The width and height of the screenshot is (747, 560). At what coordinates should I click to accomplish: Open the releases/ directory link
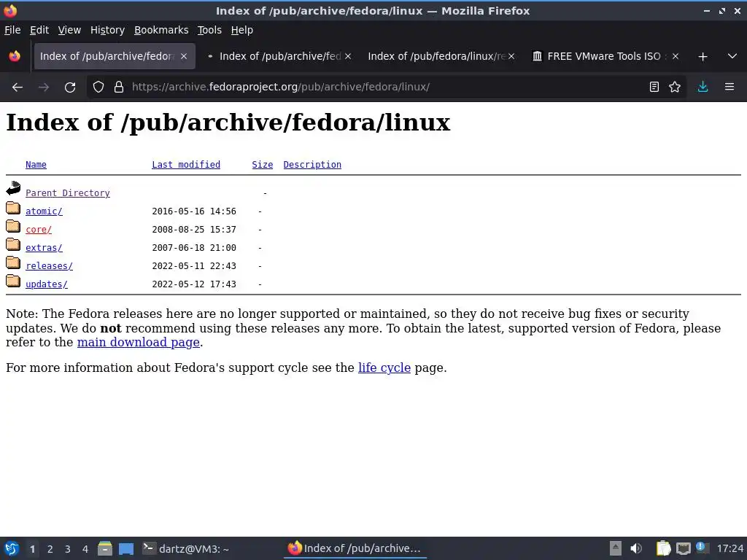(x=49, y=265)
